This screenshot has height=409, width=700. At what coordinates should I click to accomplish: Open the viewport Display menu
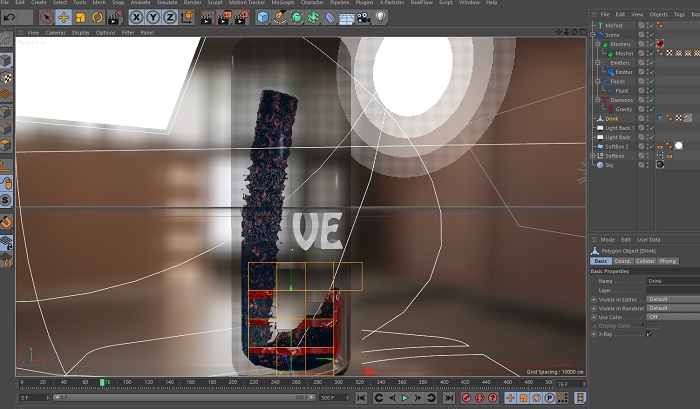(80, 33)
